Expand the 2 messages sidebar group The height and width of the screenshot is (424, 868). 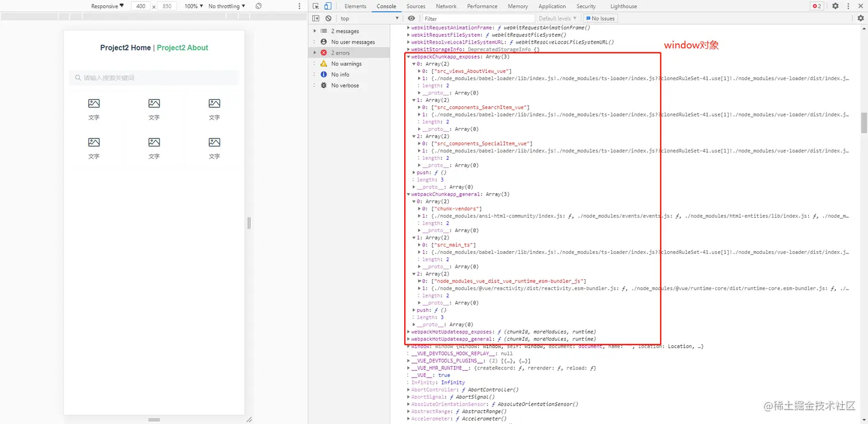click(315, 31)
